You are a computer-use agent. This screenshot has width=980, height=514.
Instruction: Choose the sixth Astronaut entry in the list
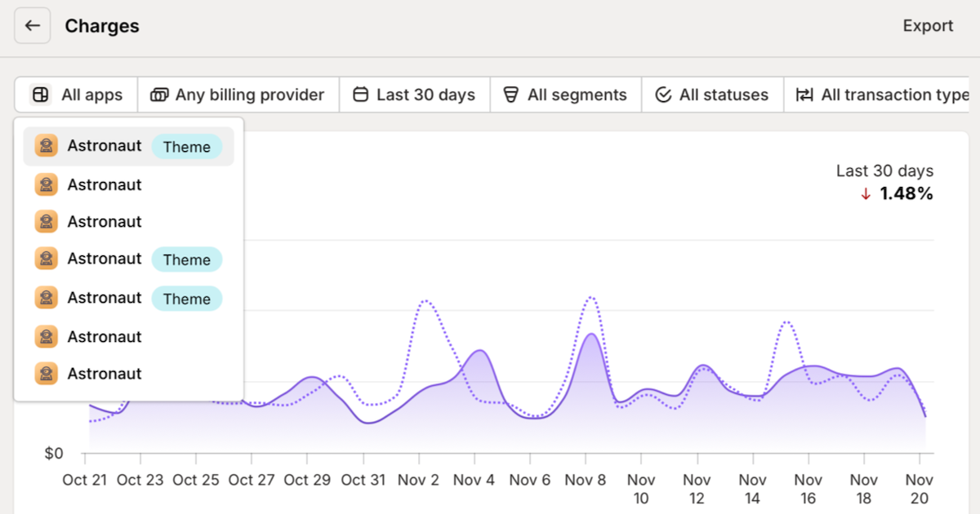pos(105,337)
